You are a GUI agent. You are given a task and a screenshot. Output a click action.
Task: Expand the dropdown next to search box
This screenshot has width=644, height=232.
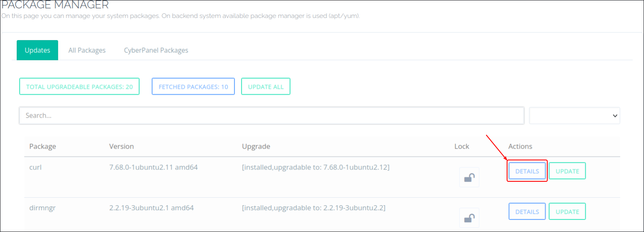pyautogui.click(x=574, y=116)
